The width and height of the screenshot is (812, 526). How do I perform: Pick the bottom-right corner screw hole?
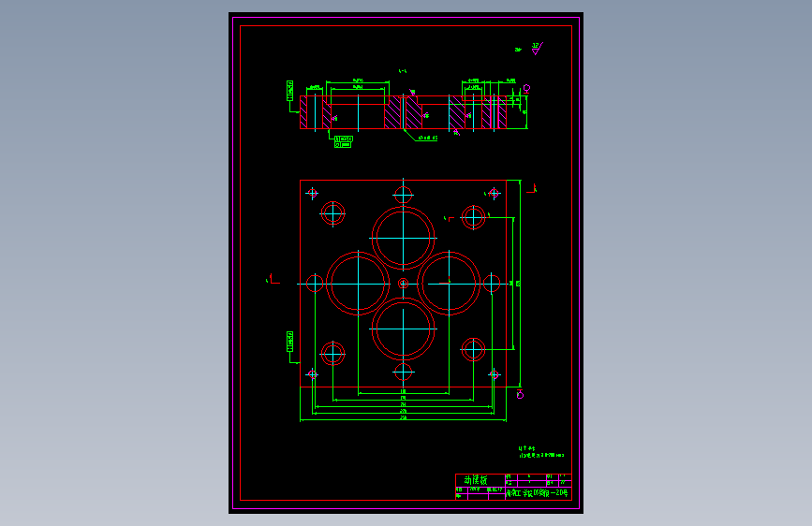[494, 373]
